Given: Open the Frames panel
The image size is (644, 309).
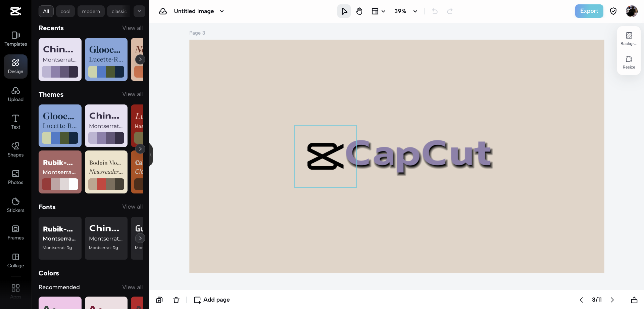Looking at the screenshot, I should click(x=15, y=232).
